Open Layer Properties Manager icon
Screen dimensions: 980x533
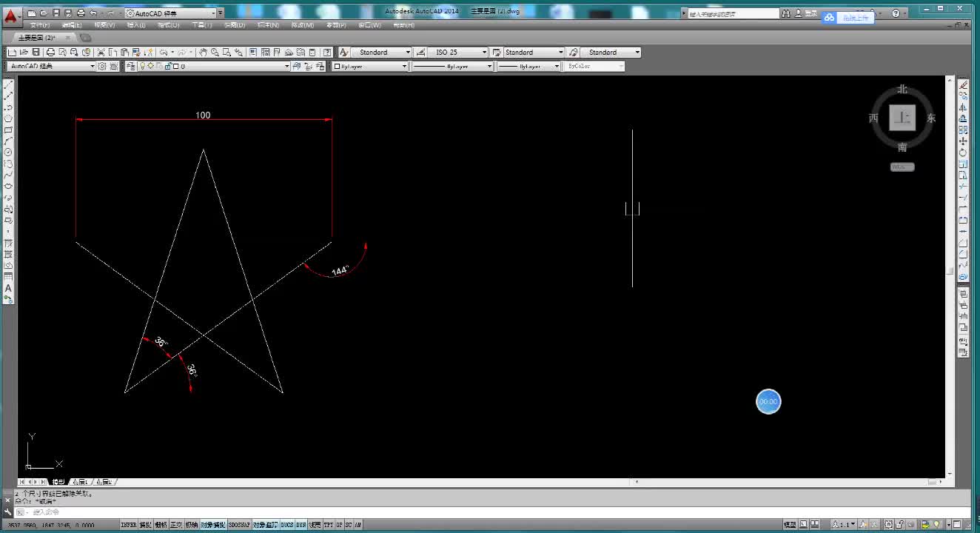tap(130, 66)
